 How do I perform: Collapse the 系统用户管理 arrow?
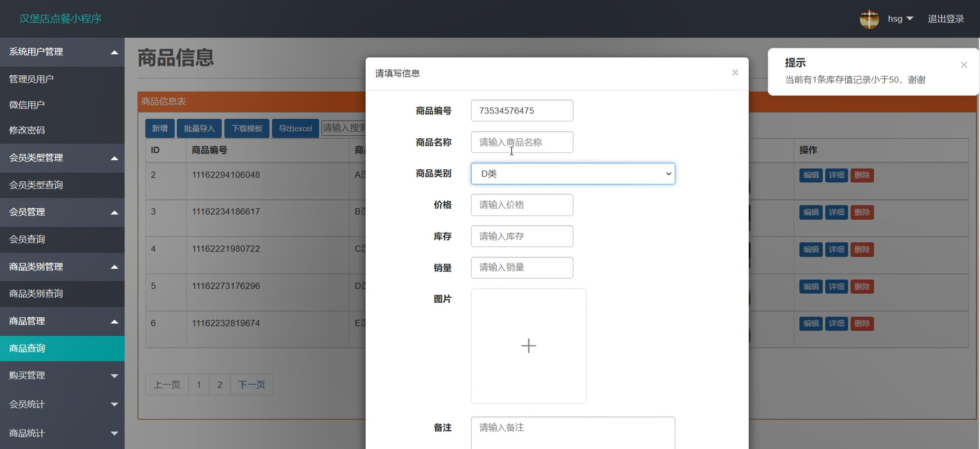114,52
